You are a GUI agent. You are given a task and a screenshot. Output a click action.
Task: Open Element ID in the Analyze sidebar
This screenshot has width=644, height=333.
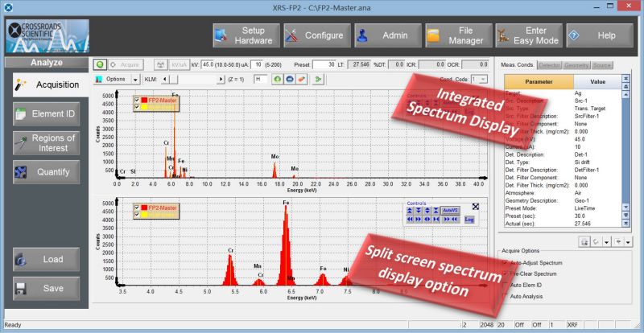(x=46, y=113)
